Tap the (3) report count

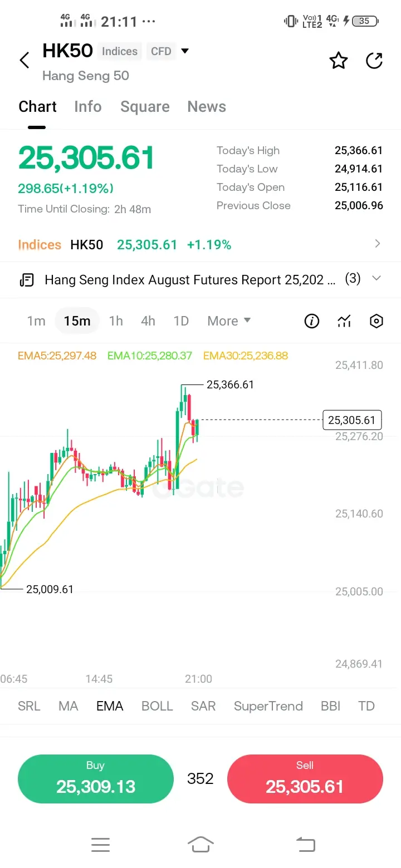353,279
